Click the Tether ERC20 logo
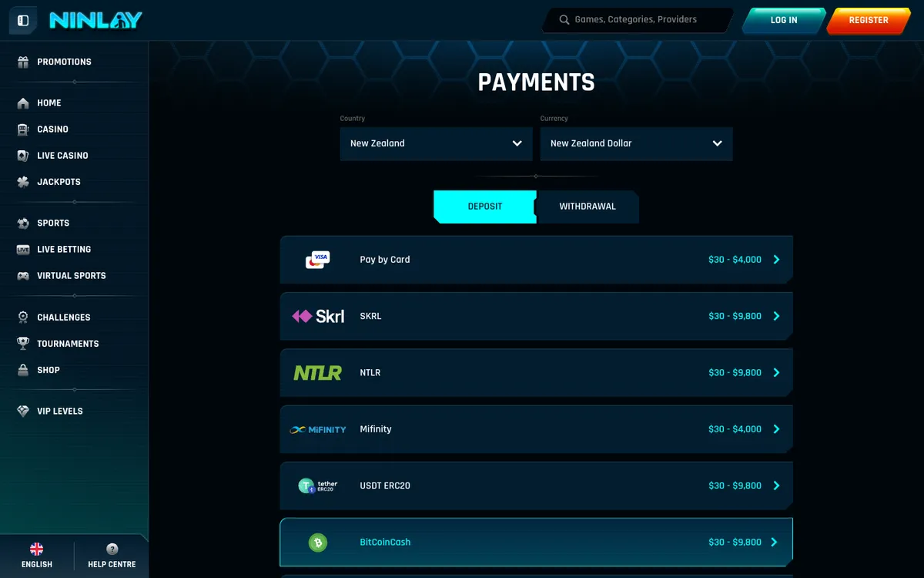This screenshot has width=924, height=578. tap(318, 486)
